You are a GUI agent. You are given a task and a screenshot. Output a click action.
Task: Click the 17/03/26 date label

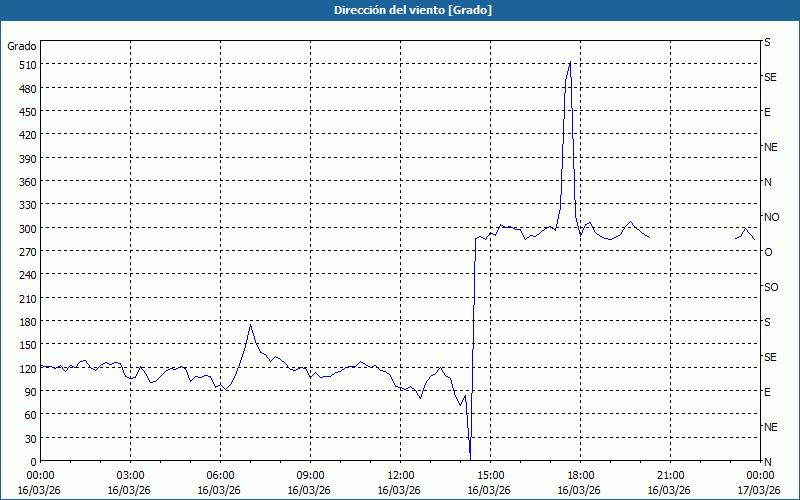(759, 490)
